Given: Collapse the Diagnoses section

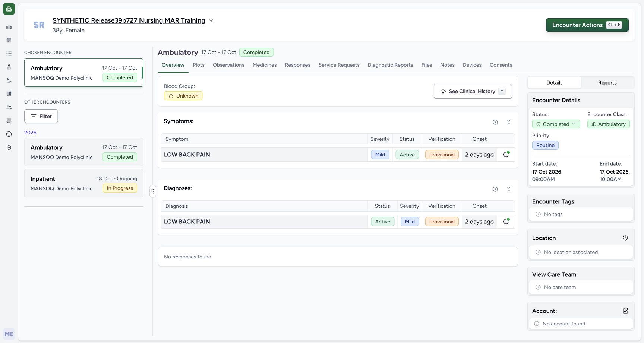Looking at the screenshot, I should 509,189.
